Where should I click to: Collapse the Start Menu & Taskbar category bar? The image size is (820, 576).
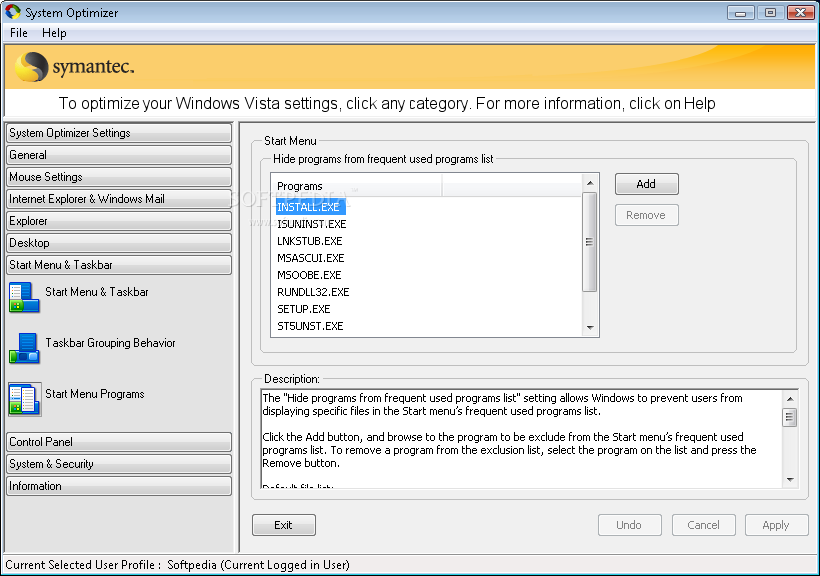click(x=119, y=265)
